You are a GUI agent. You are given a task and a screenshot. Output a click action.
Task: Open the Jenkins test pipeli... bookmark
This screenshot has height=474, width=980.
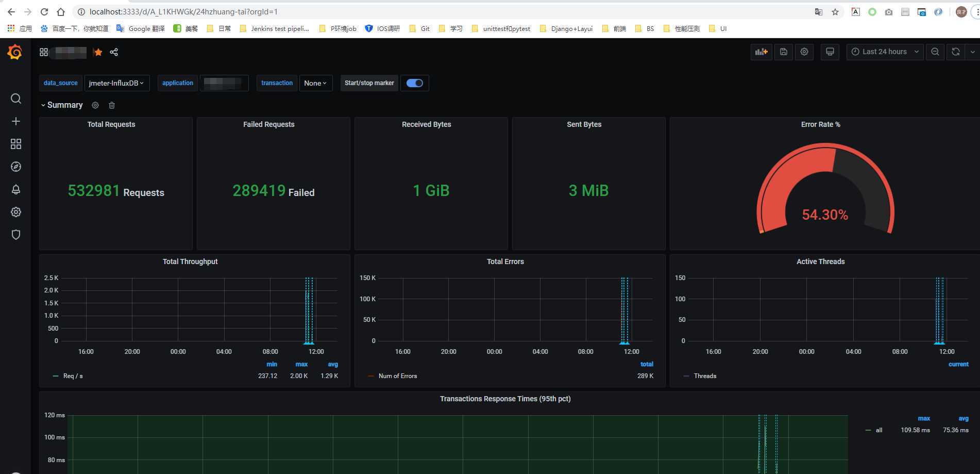pyautogui.click(x=275, y=29)
